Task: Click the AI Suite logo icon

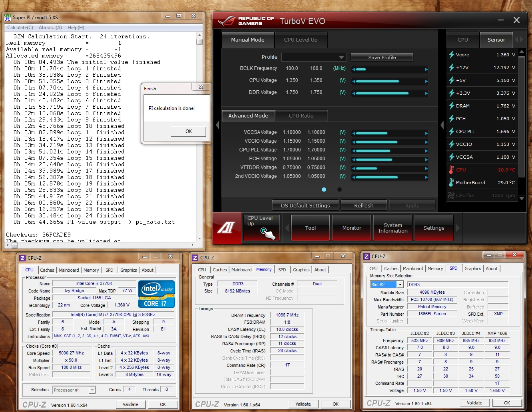Action: pyautogui.click(x=226, y=228)
